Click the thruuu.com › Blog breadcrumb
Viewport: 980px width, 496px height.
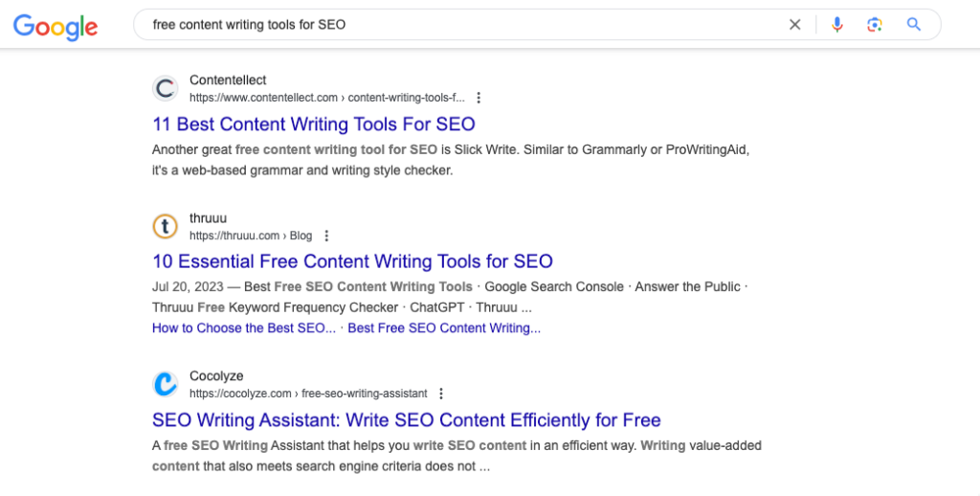click(251, 236)
